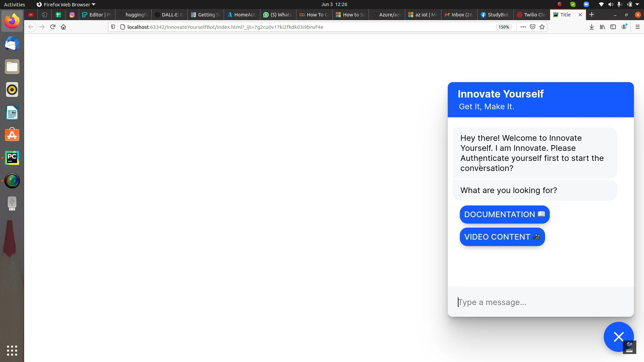The width and height of the screenshot is (644, 362).
Task: Click the Pocket save icon in address bar
Action: point(533,27)
